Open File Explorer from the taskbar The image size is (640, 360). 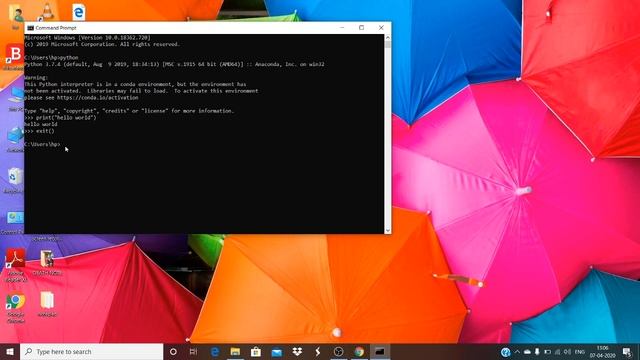click(x=235, y=351)
